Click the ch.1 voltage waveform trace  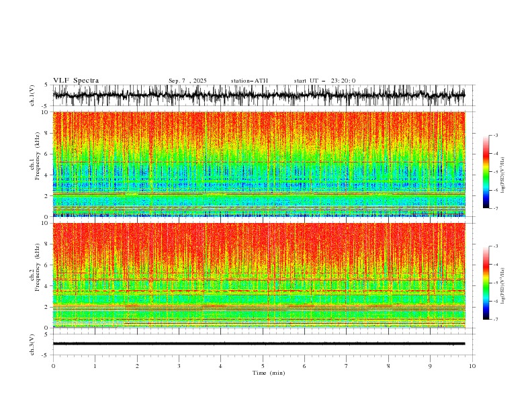coord(259,95)
